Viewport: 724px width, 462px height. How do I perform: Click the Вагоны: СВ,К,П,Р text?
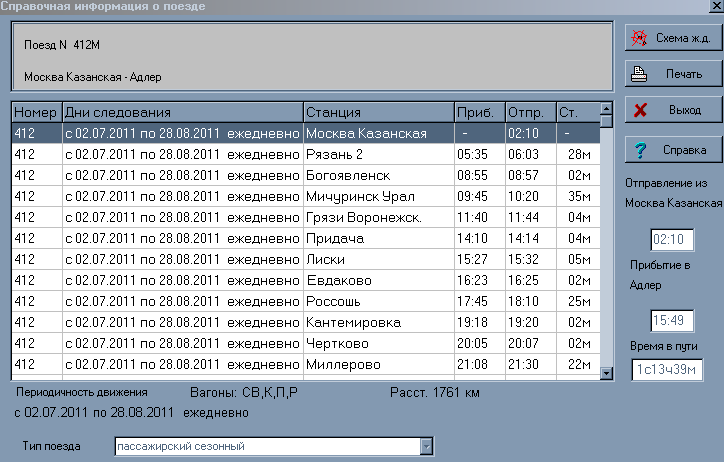click(x=244, y=393)
